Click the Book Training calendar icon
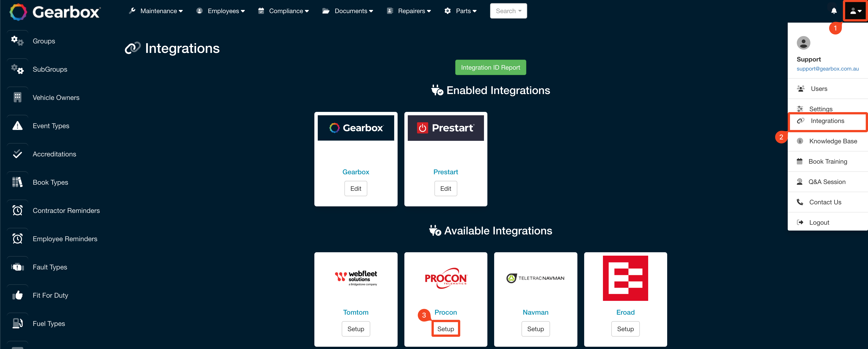The image size is (868, 349). [x=800, y=161]
